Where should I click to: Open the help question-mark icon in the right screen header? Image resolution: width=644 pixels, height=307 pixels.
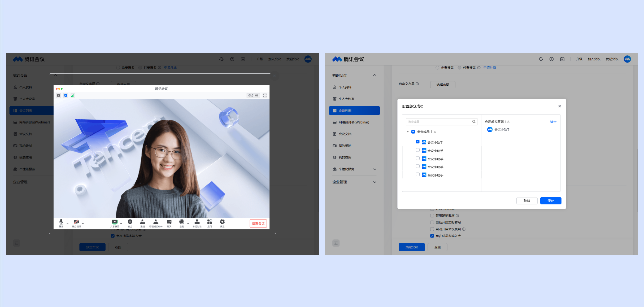551,59
